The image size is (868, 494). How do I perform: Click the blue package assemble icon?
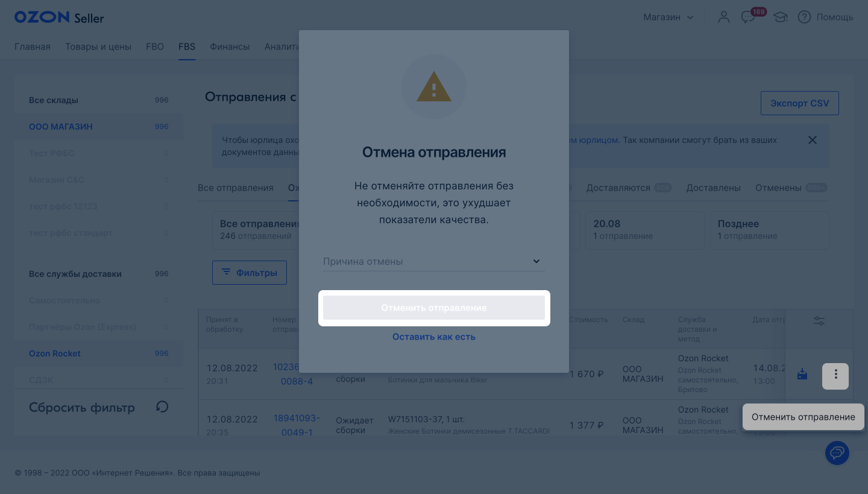point(802,374)
